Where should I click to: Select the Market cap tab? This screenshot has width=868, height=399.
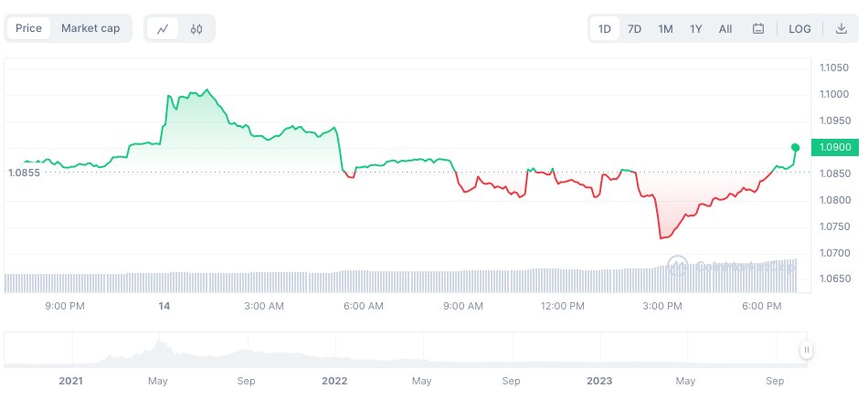90,28
